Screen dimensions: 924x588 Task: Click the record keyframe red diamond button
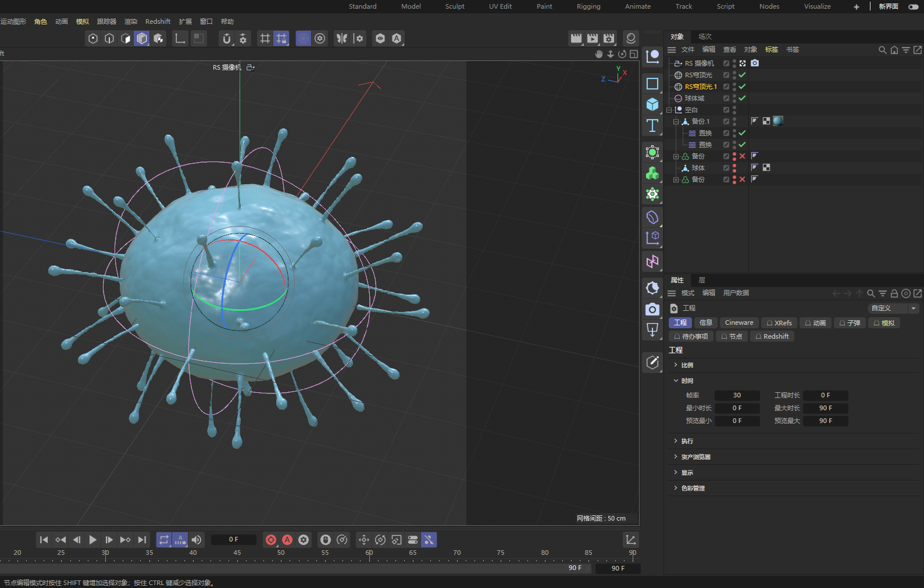point(271,540)
